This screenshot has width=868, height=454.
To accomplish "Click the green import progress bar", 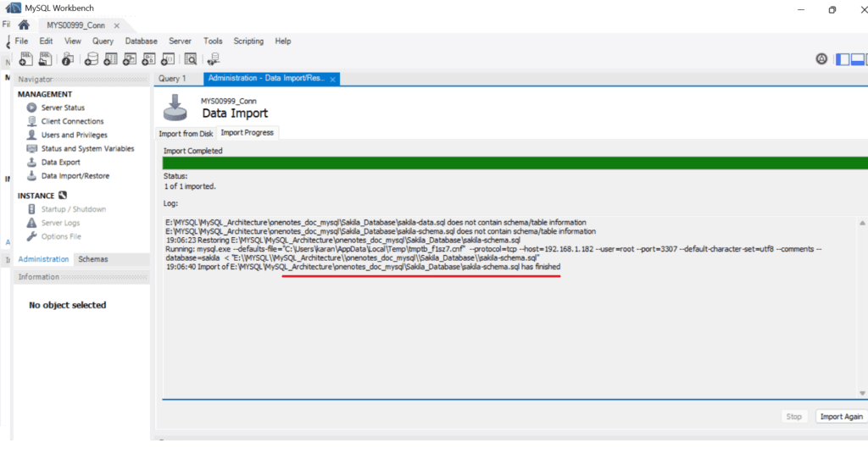I will 515,163.
